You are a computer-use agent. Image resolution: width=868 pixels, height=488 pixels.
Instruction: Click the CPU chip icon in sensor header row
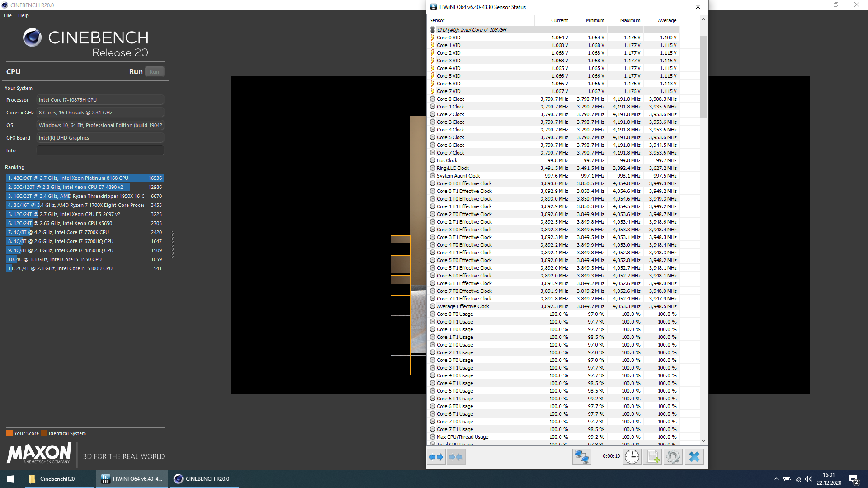tap(433, 30)
